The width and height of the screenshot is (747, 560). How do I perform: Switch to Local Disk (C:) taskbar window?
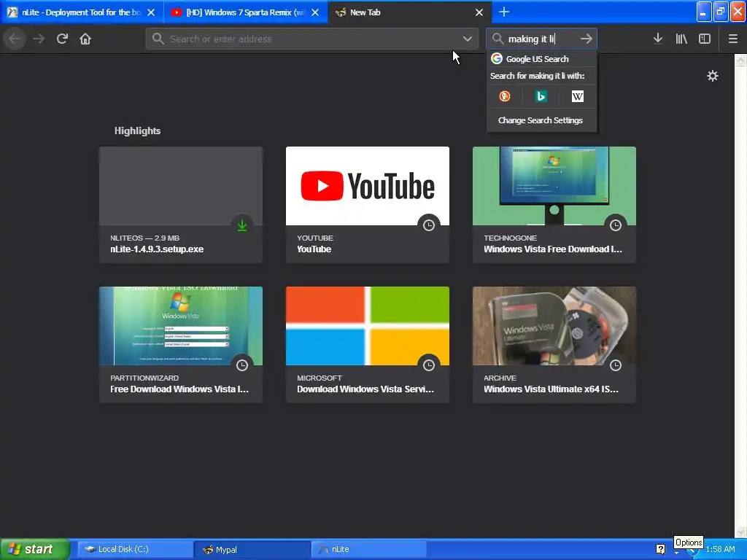click(x=135, y=549)
